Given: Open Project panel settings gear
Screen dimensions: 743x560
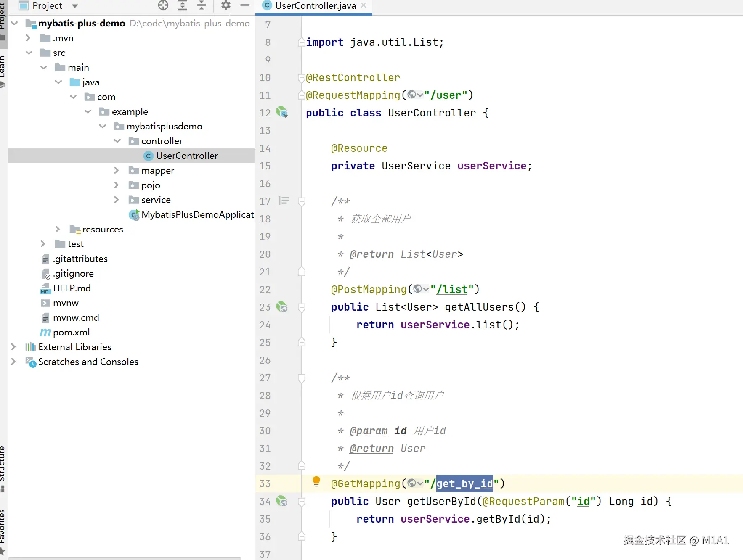Looking at the screenshot, I should [226, 5].
